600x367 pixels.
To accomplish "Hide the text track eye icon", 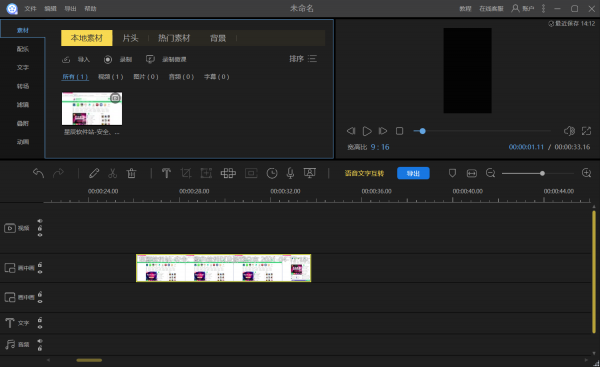I will 40,327.
